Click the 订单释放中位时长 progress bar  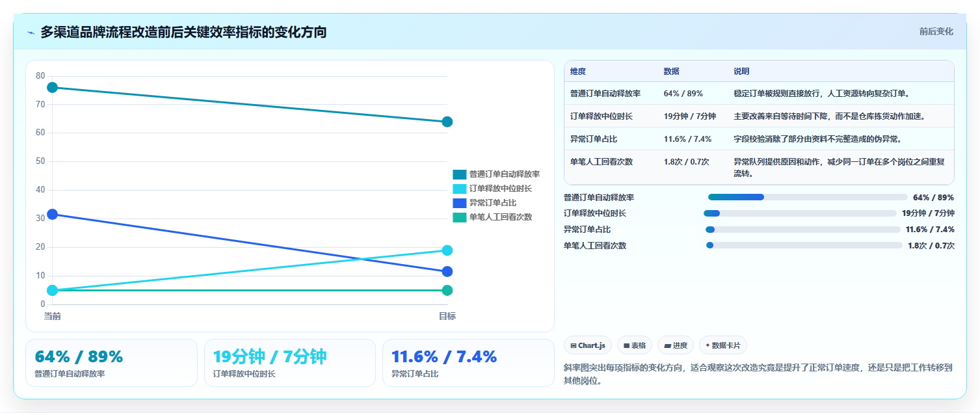click(x=800, y=213)
